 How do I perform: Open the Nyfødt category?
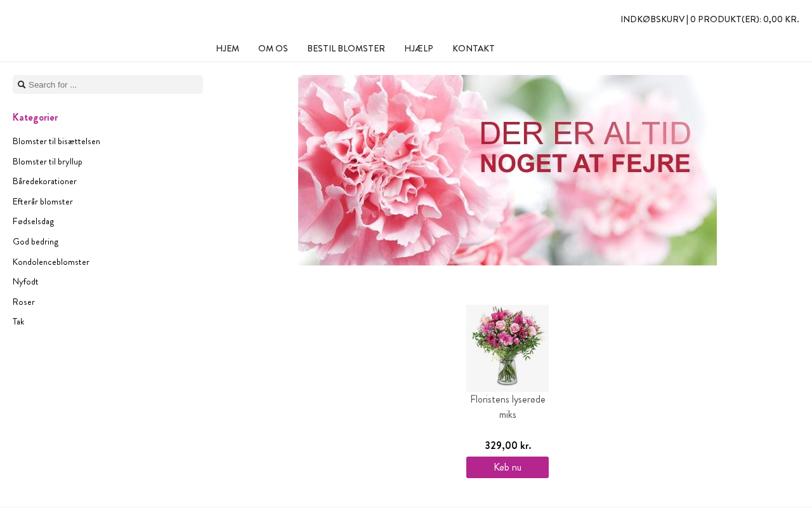click(x=25, y=281)
